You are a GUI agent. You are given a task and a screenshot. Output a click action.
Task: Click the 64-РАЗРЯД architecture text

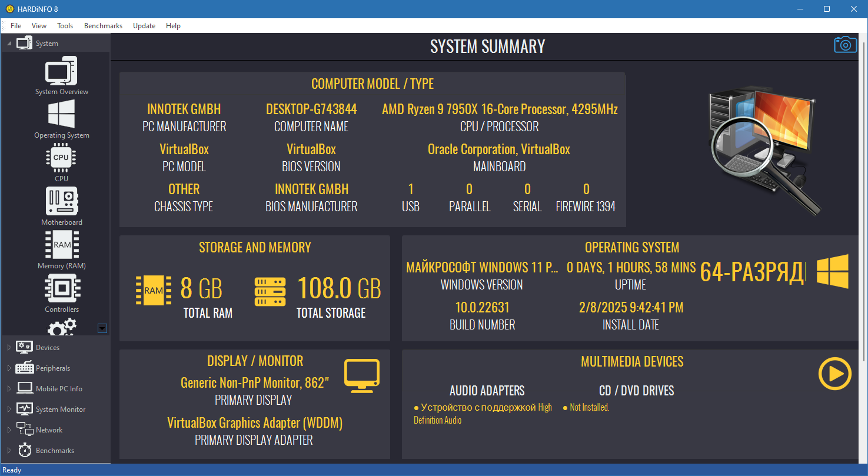[x=753, y=273]
